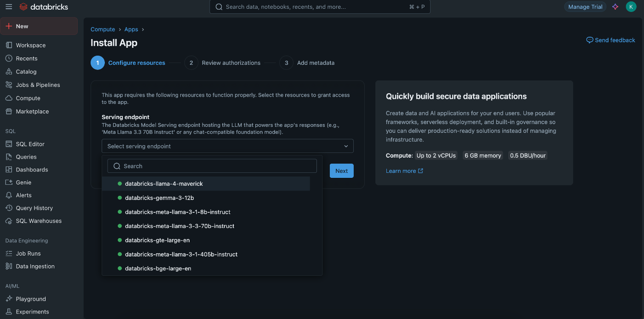Screen dimensions: 644x319
Task: Click the Next button
Action: coord(342,171)
